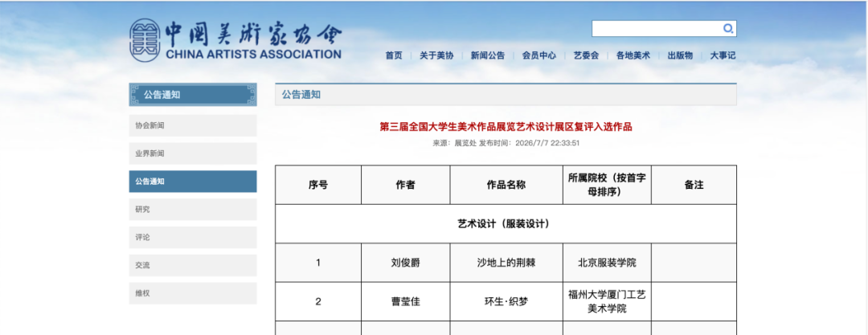Click work title 沙地上的荆棘
Viewport: 868px width, 335px height.
point(506,263)
